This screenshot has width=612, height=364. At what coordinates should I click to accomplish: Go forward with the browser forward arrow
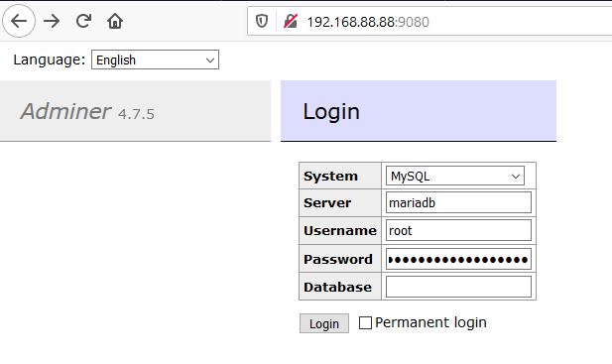(x=52, y=21)
